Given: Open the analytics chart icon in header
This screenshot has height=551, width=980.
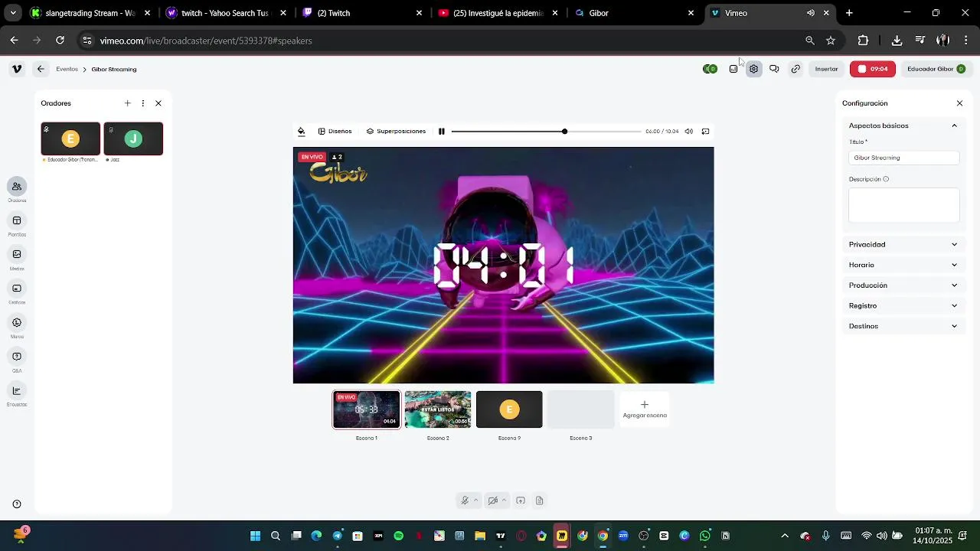Looking at the screenshot, I should click(733, 69).
